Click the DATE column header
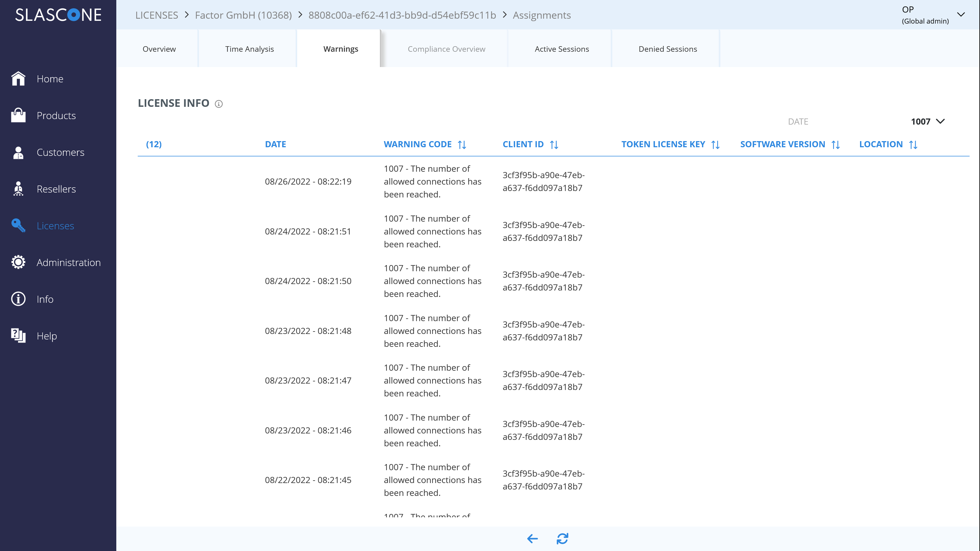Screen dimensions: 980x551 pos(275,144)
